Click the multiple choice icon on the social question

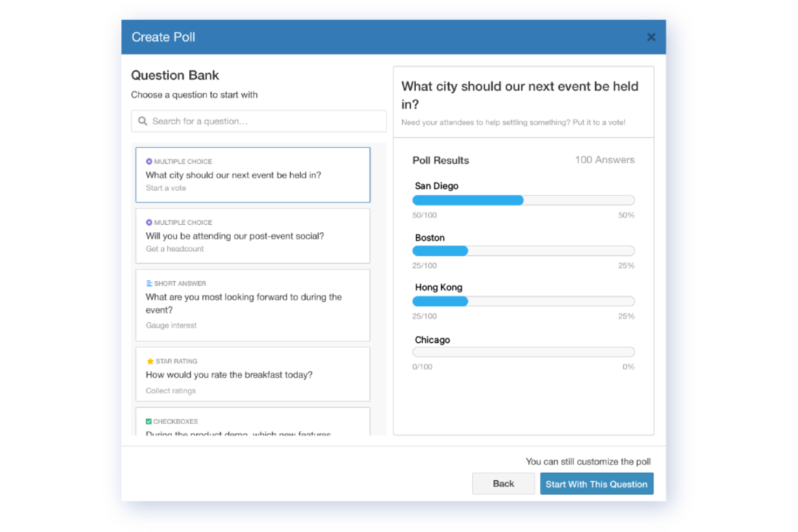pos(149,222)
